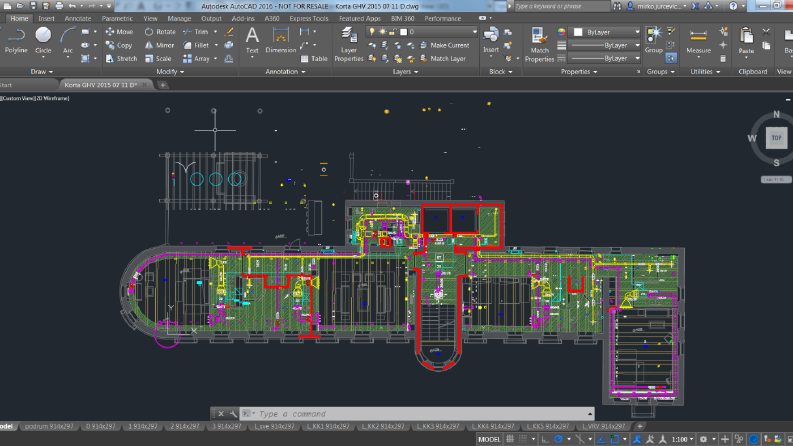Activate the Fillet tool

(x=196, y=45)
